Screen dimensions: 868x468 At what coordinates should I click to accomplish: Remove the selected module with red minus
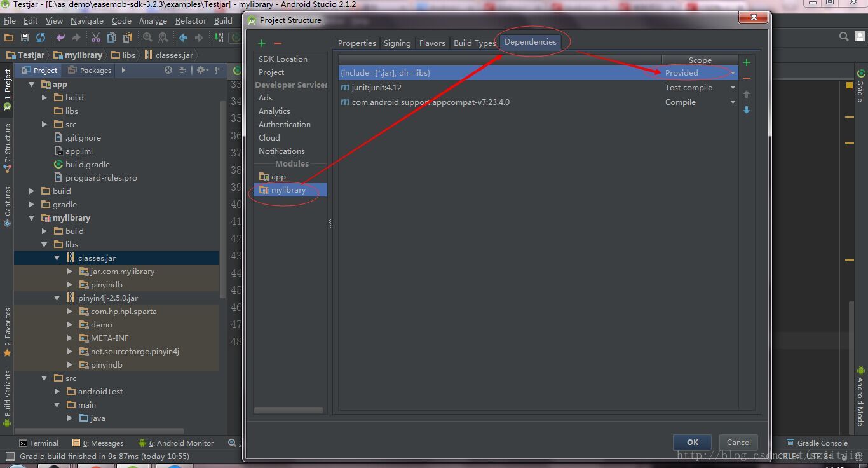click(278, 43)
